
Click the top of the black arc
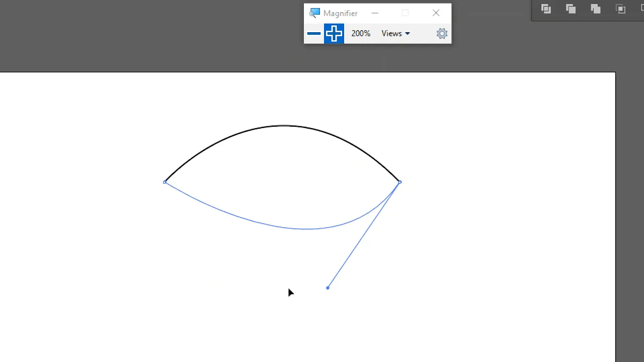(x=283, y=126)
